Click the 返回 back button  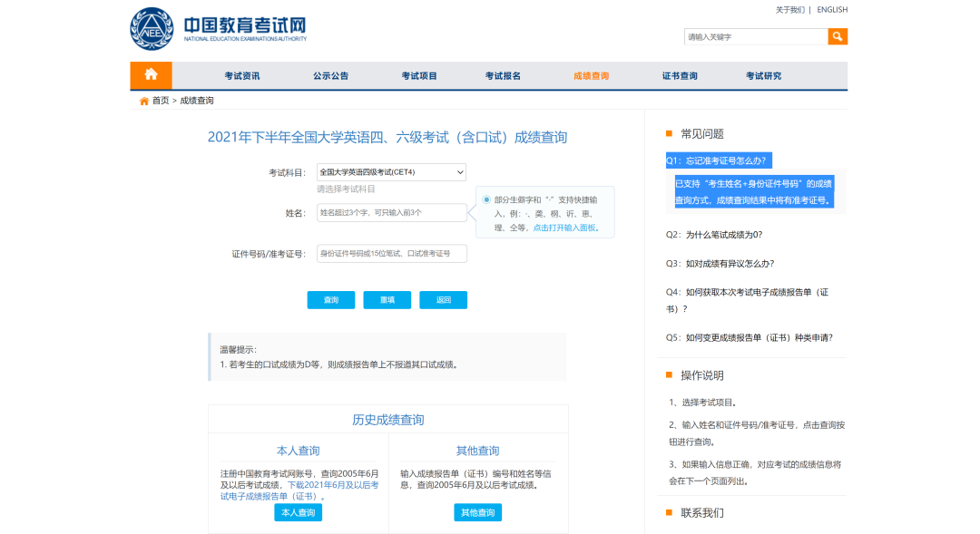443,300
